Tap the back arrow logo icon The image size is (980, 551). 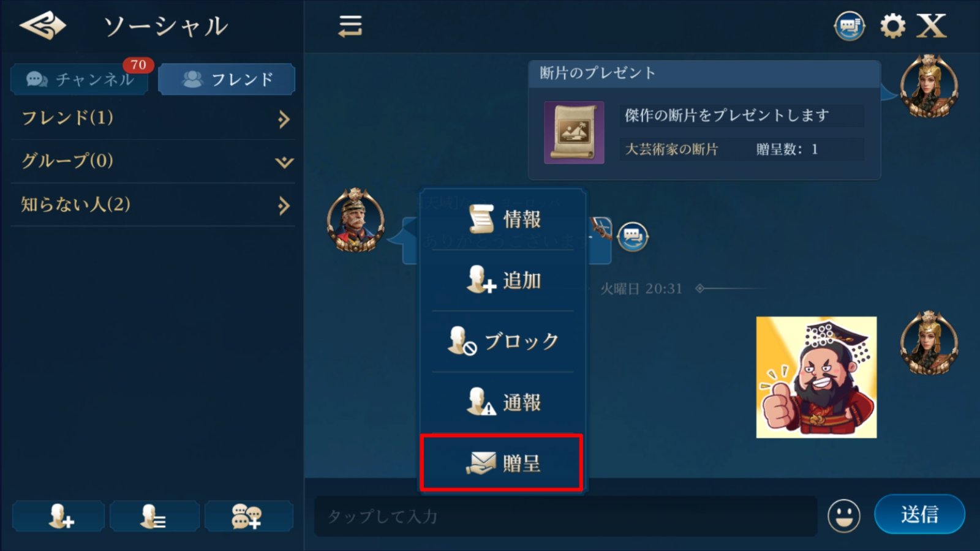click(42, 26)
